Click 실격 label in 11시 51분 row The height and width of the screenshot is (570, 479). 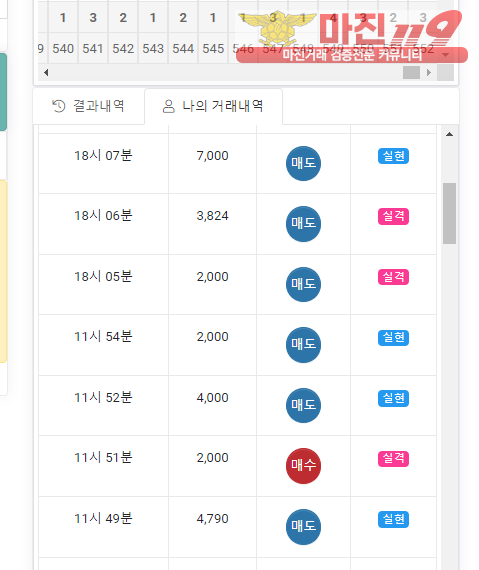394,458
